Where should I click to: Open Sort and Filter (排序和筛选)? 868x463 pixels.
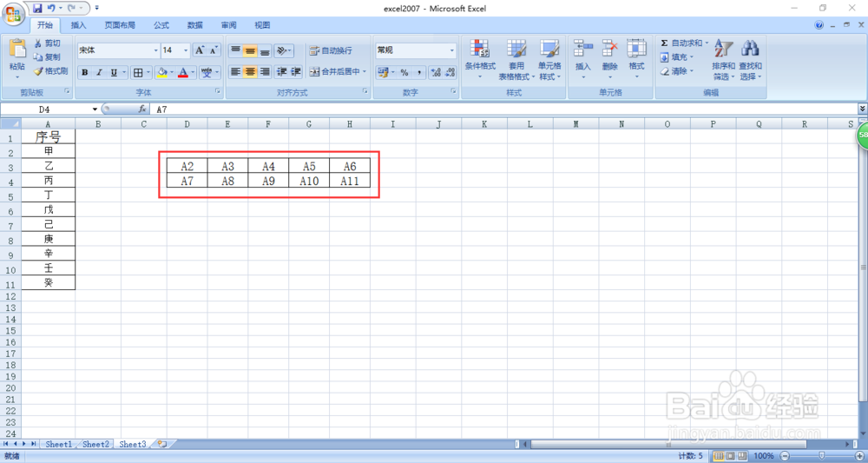pyautogui.click(x=724, y=60)
